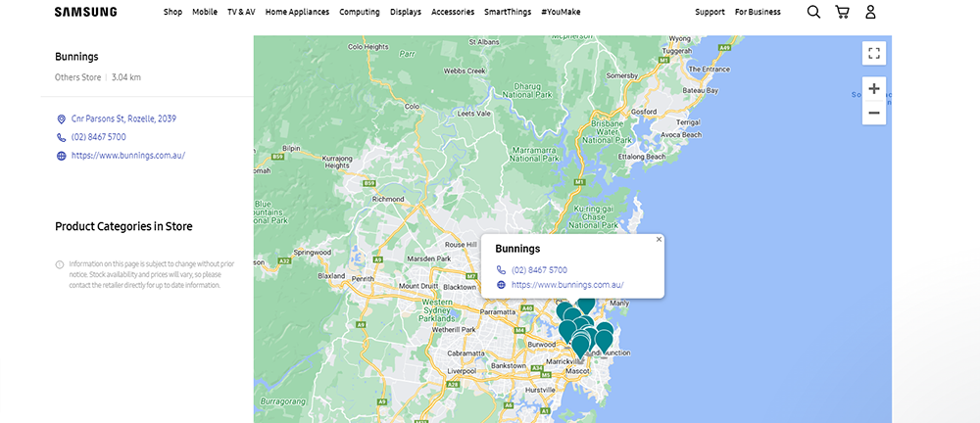The width and height of the screenshot is (980, 423).
Task: Open the shopping cart icon
Action: tap(842, 12)
